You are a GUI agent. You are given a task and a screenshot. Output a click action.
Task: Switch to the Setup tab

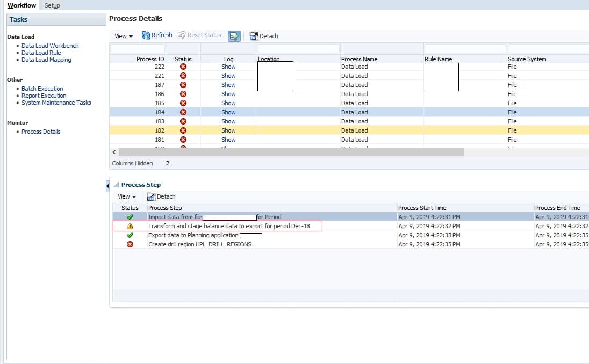[x=52, y=5]
